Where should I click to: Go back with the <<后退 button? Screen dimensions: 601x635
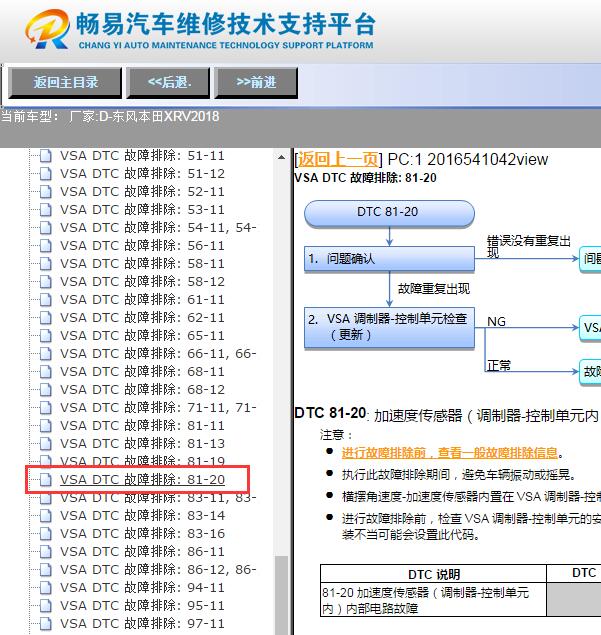pyautogui.click(x=168, y=83)
